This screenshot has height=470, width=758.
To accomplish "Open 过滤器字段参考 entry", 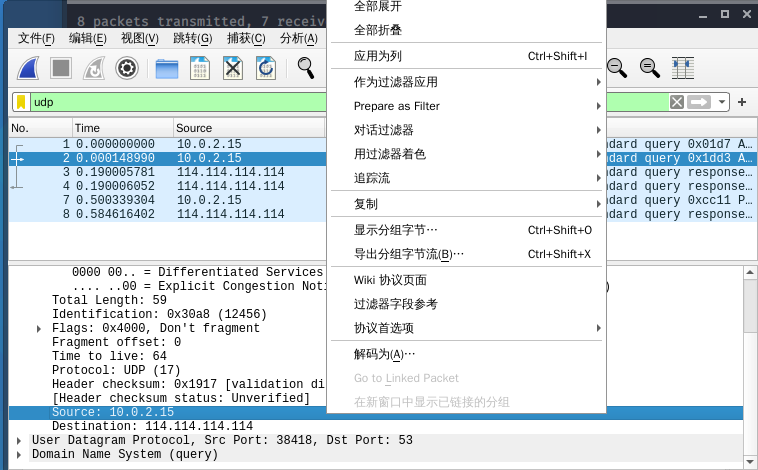I will coord(466,304).
